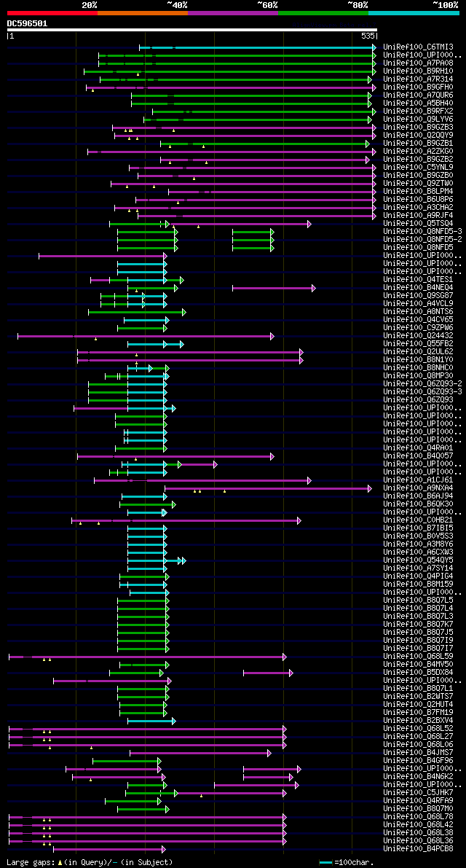Select hit label UniRef100_B9GZB3
This screenshot has height=868, width=466.
[x=418, y=128]
